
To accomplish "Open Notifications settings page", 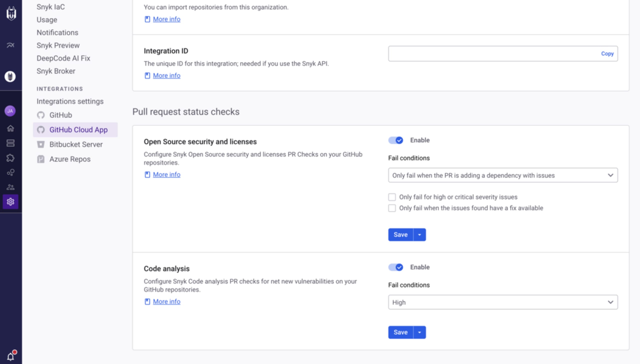I will tap(57, 32).
